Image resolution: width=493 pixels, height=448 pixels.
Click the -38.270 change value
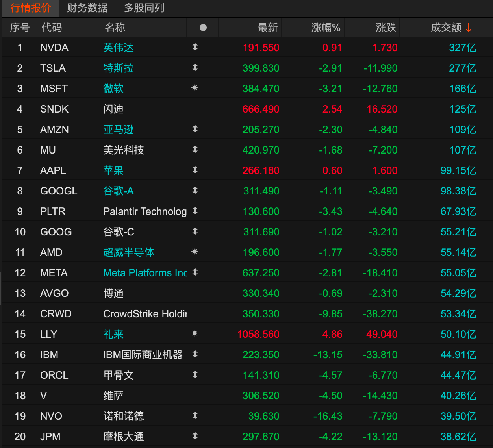(380, 314)
